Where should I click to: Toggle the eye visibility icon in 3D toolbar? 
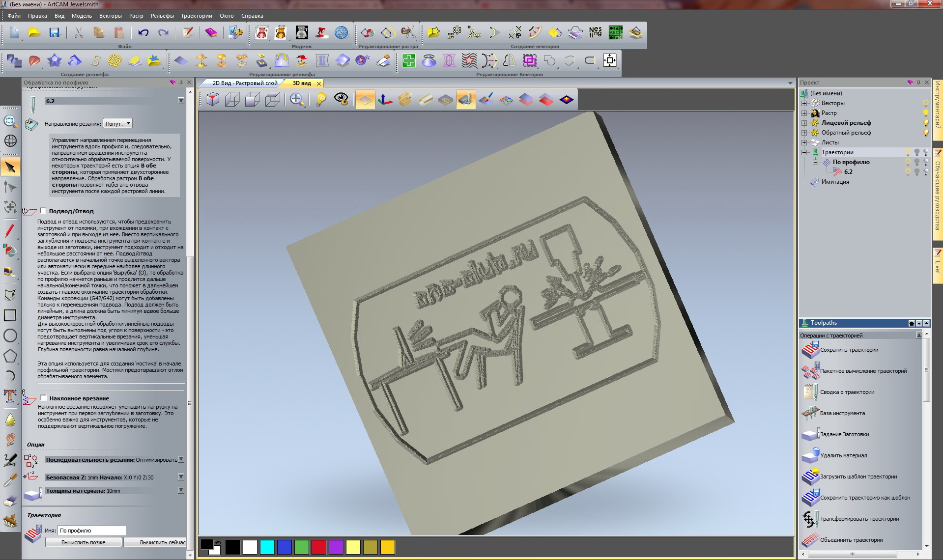click(341, 100)
